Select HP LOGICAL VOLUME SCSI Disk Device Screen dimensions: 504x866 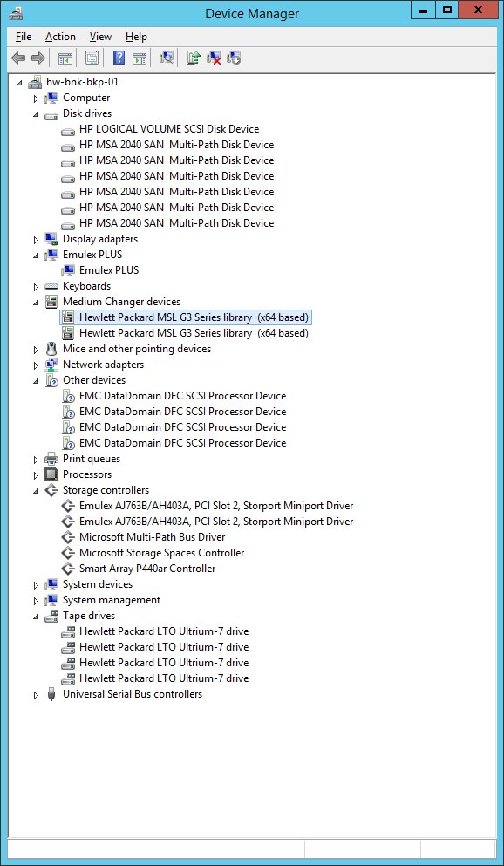point(169,129)
